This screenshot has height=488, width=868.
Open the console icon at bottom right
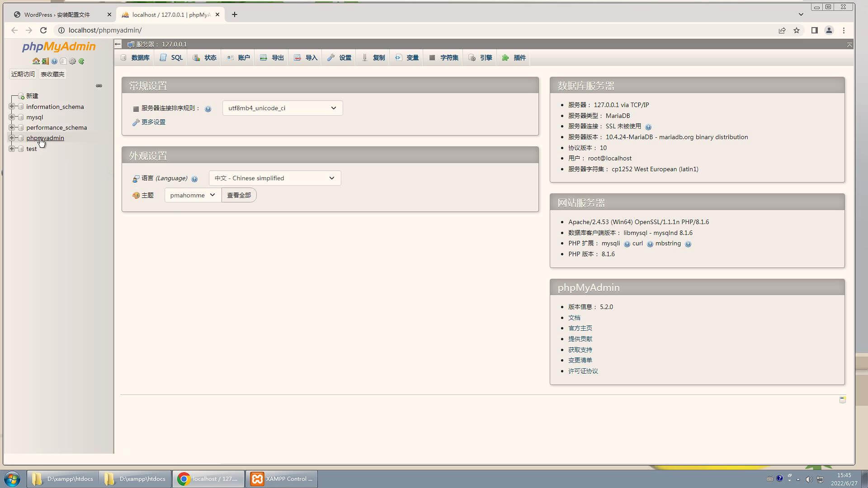tap(843, 399)
